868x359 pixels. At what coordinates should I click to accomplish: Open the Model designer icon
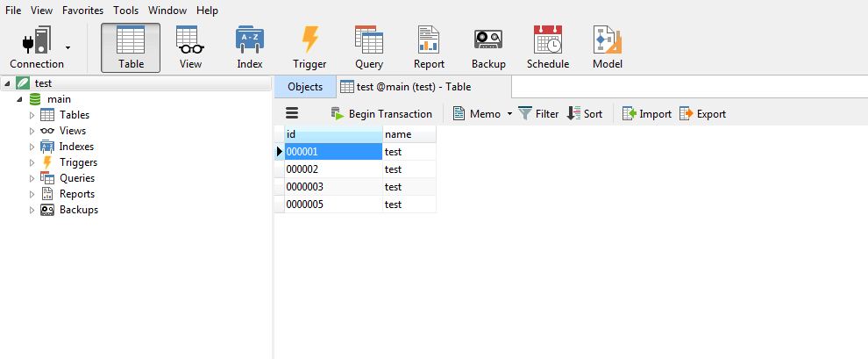608,40
